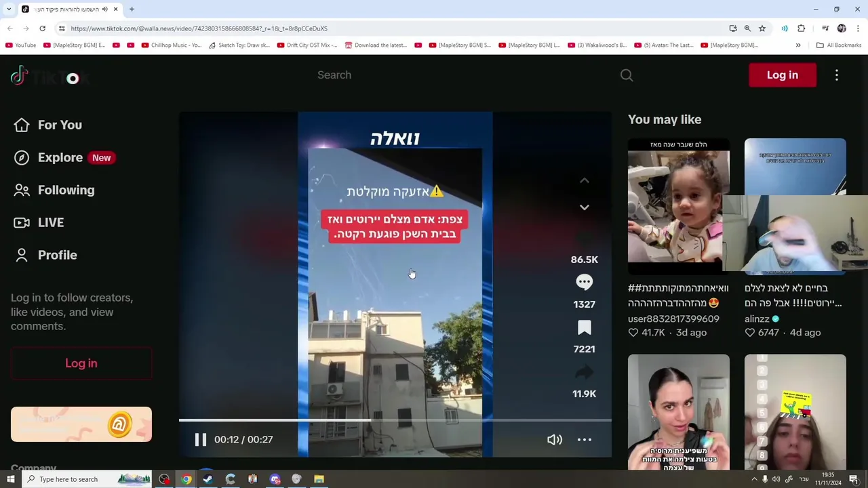Open the Extensions puzzle icon
Screen dimensions: 868x488
(x=802, y=28)
